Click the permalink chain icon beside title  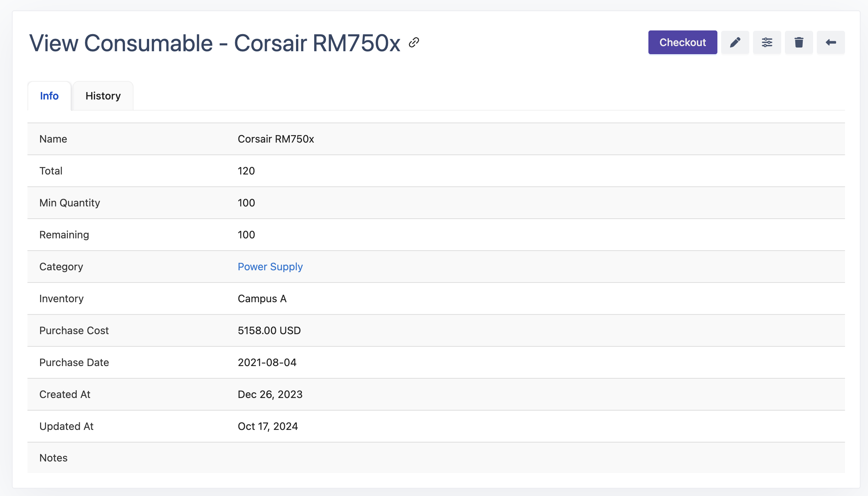point(414,43)
